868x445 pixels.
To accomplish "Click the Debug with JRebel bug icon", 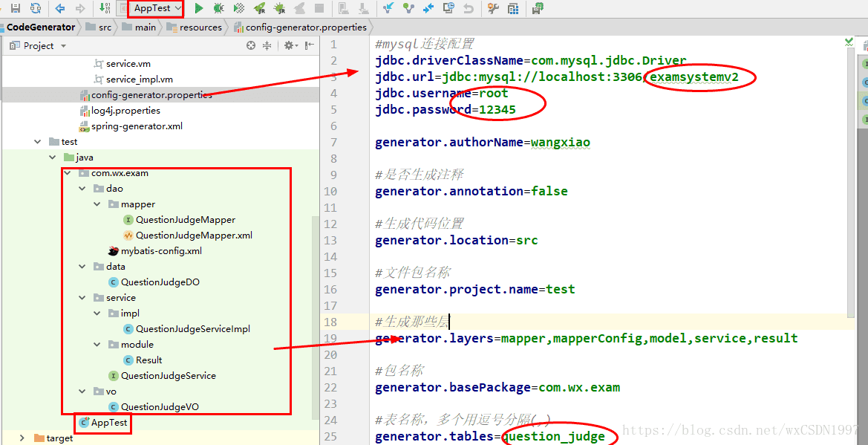I will (x=279, y=7).
